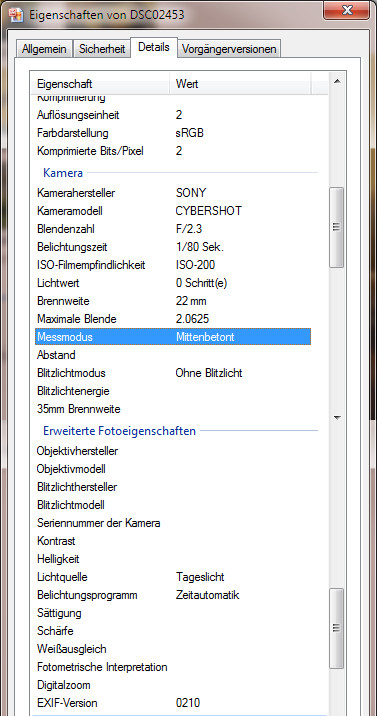Select the highlighted Messmodus row
The image size is (377, 716).
point(173,337)
